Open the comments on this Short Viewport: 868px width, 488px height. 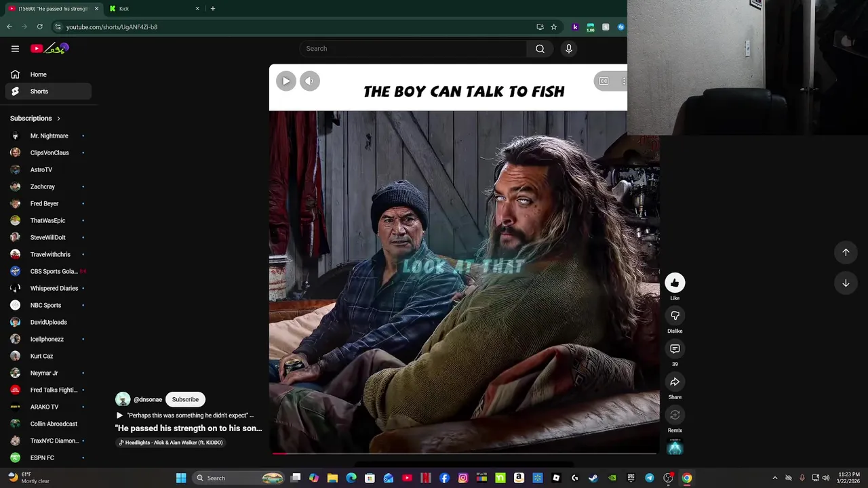tap(675, 349)
